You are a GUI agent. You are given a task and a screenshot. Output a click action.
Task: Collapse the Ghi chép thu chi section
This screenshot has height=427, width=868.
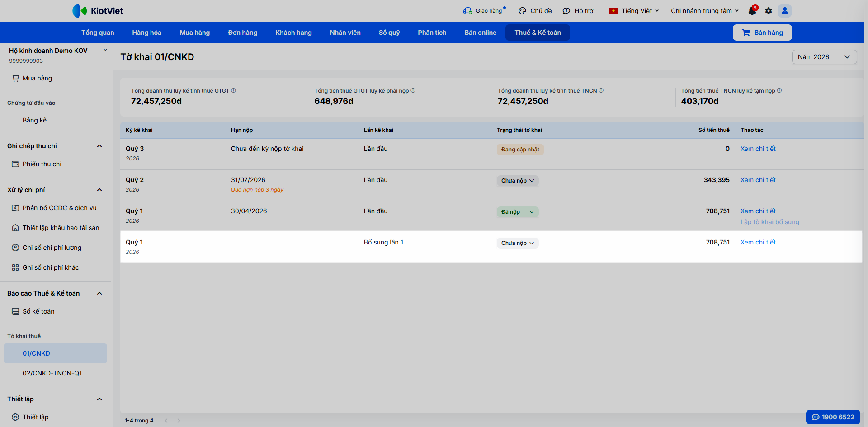[x=99, y=146]
